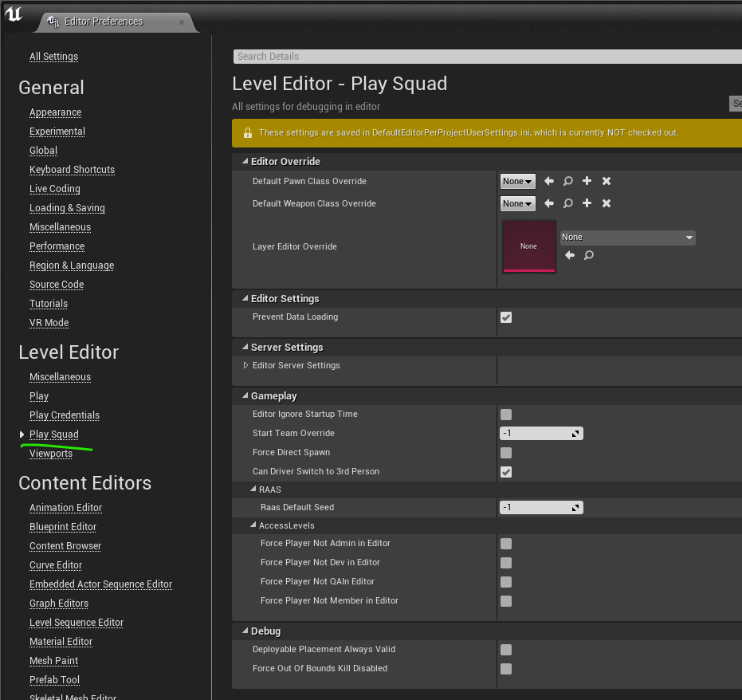742x700 pixels.
Task: Click plus icon for Default Weapon Class Override
Action: click(x=587, y=204)
